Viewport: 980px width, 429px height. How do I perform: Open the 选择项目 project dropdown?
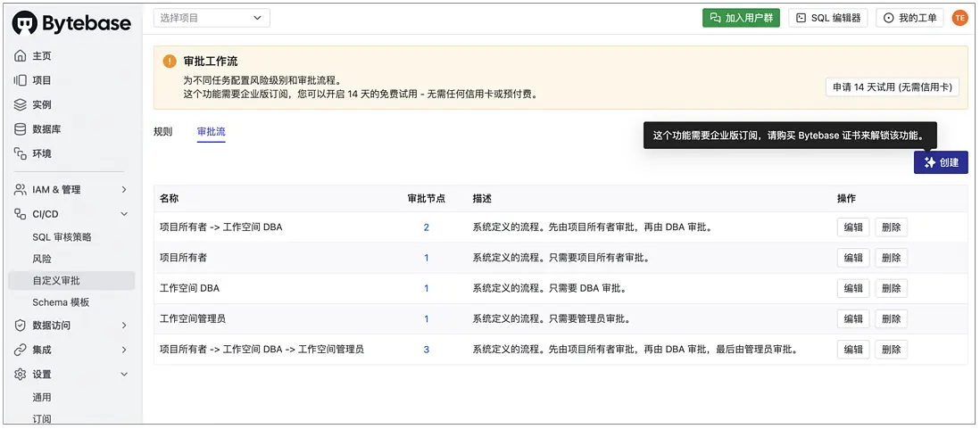(x=212, y=18)
